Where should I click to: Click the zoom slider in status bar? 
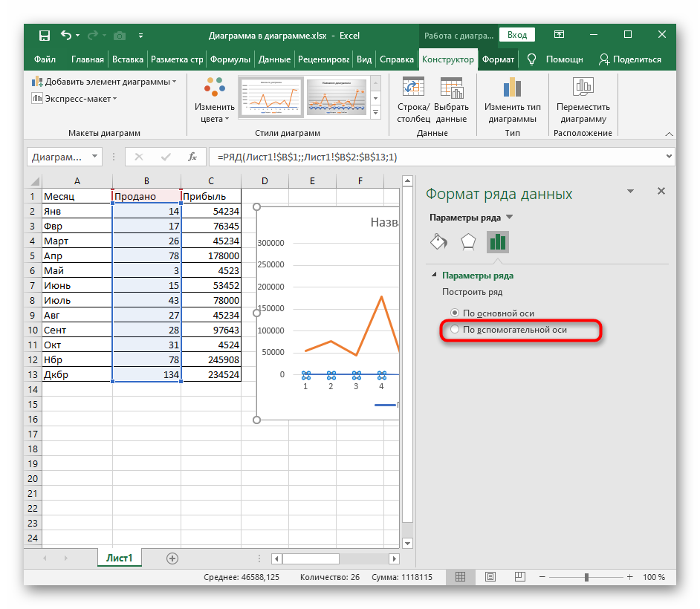[x=586, y=577]
